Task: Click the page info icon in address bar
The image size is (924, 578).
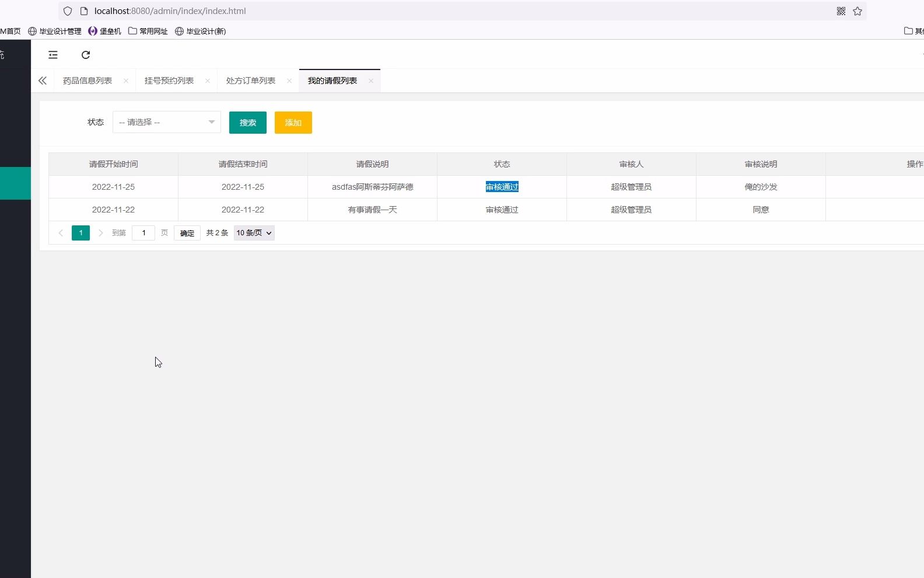Action: coord(83,11)
